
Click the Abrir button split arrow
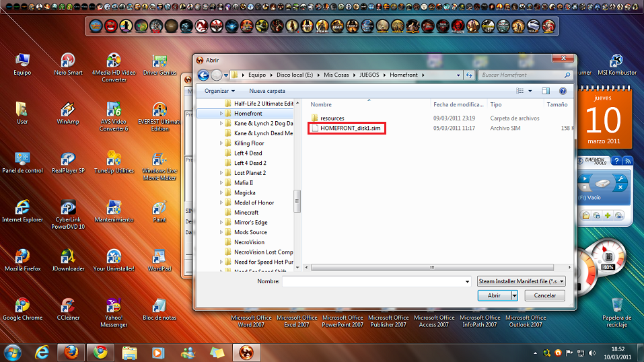514,295
